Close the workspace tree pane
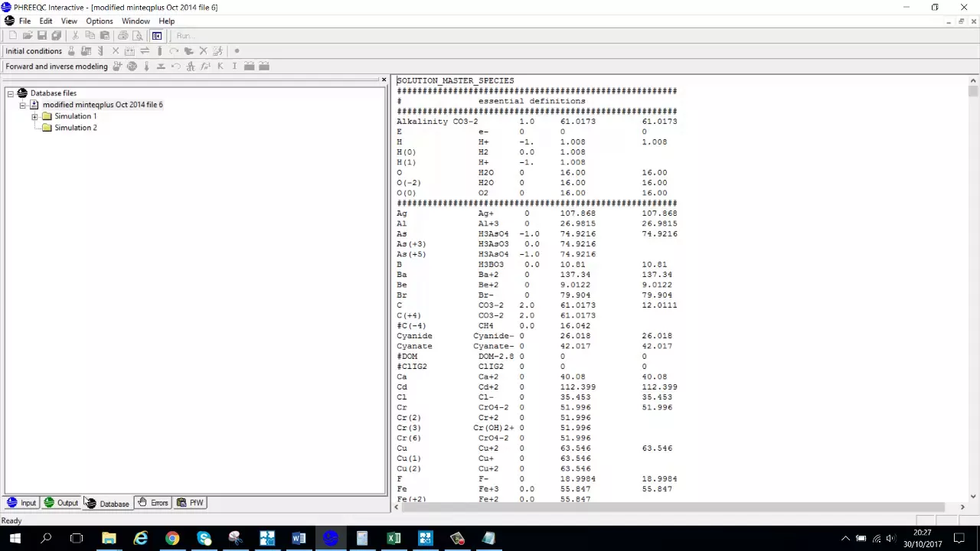Image resolution: width=980 pixels, height=551 pixels. pyautogui.click(x=384, y=80)
